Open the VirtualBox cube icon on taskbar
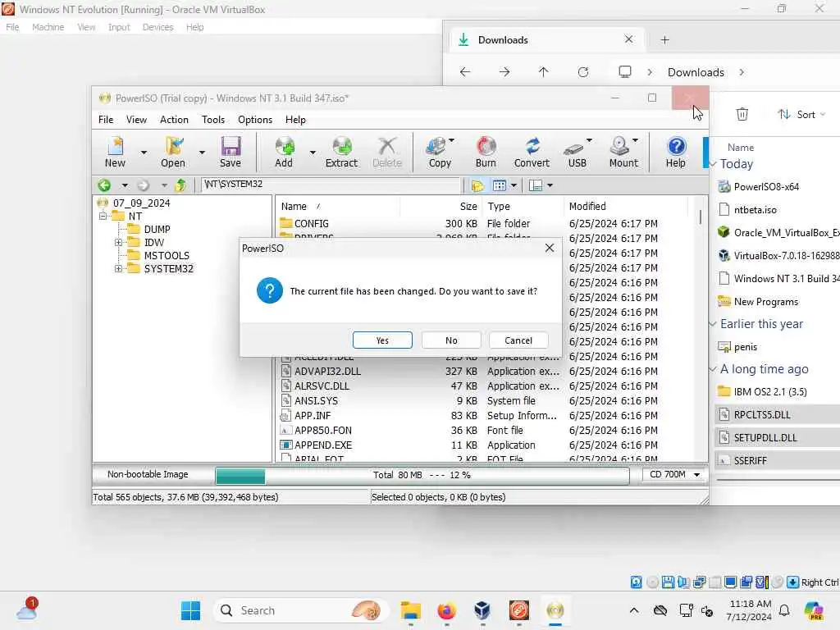The image size is (840, 630). (x=482, y=610)
